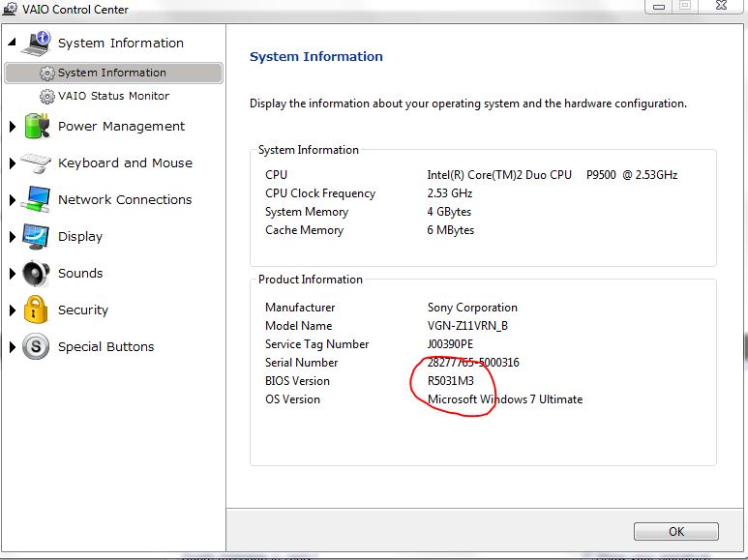Select the System Information sub-item

click(x=111, y=73)
